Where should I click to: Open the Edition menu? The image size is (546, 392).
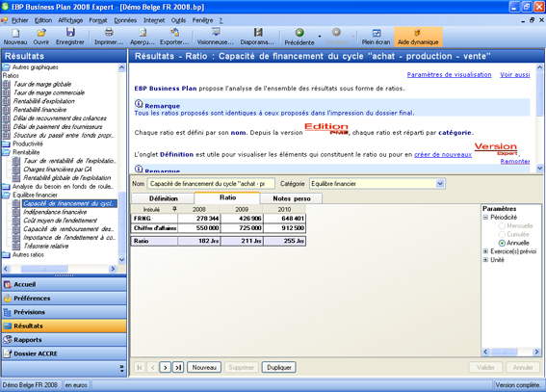43,20
